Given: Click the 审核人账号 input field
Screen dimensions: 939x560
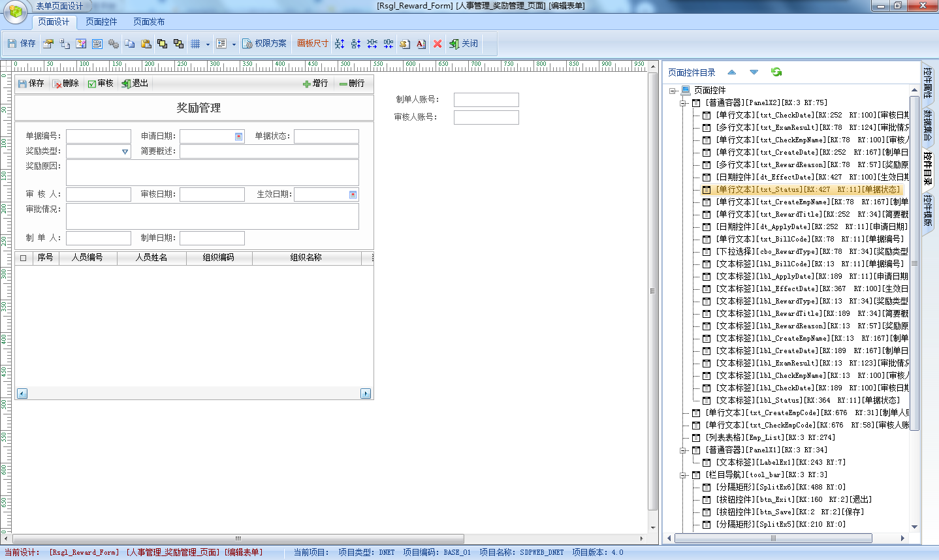Looking at the screenshot, I should (486, 117).
